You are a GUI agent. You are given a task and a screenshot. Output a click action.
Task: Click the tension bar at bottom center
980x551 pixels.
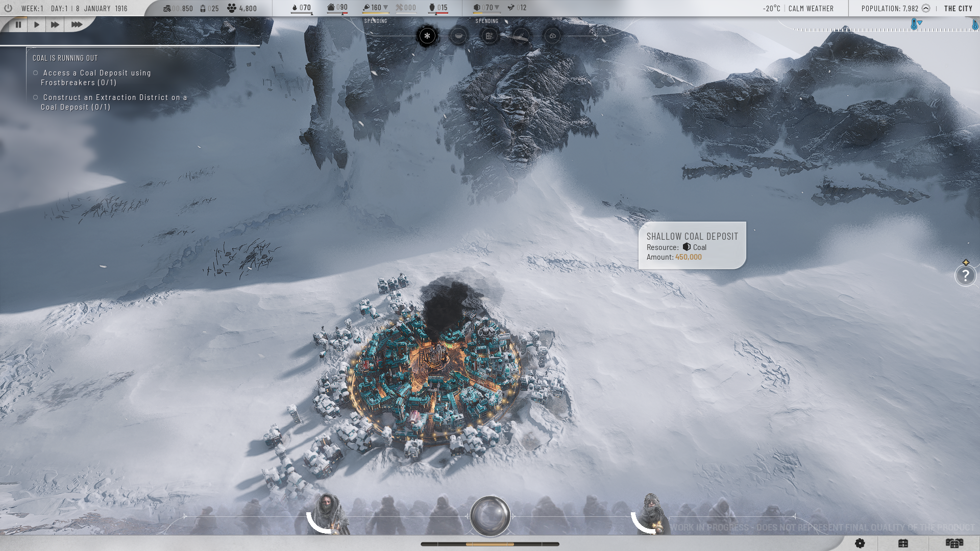490,544
